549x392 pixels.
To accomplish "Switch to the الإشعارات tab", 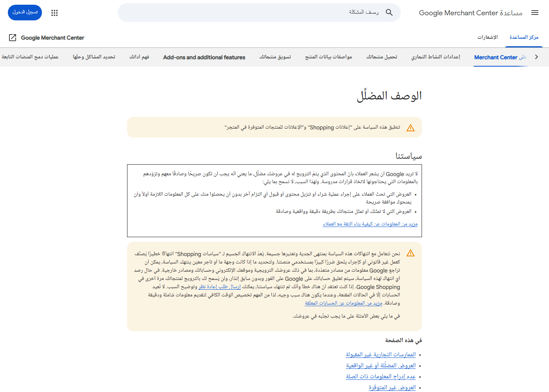I will coord(487,37).
